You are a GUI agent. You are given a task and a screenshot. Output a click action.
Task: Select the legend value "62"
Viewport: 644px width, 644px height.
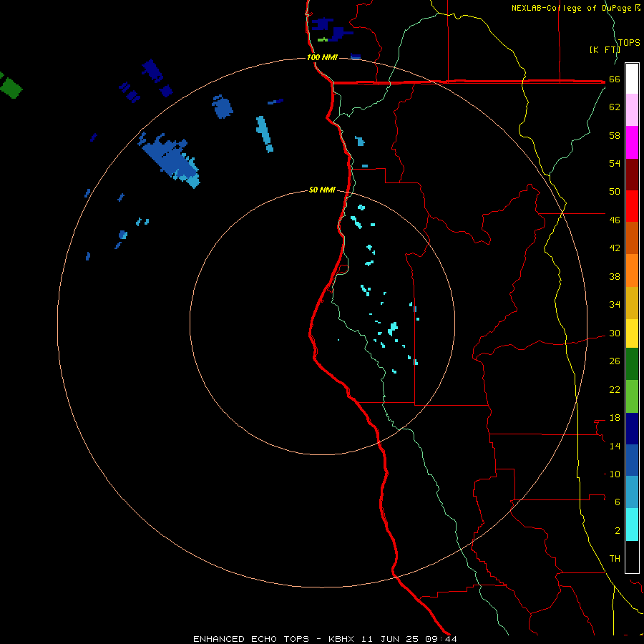point(615,107)
